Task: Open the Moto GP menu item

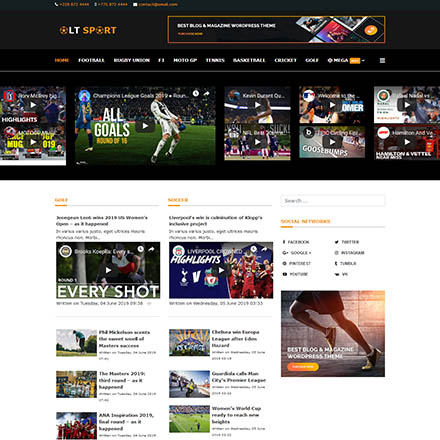Action: point(185,60)
